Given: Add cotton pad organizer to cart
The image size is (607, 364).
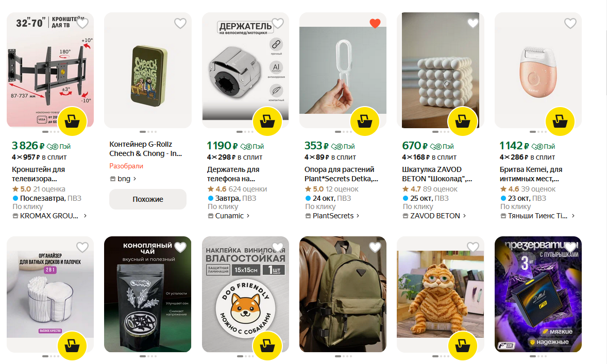Looking at the screenshot, I should coord(72,345).
